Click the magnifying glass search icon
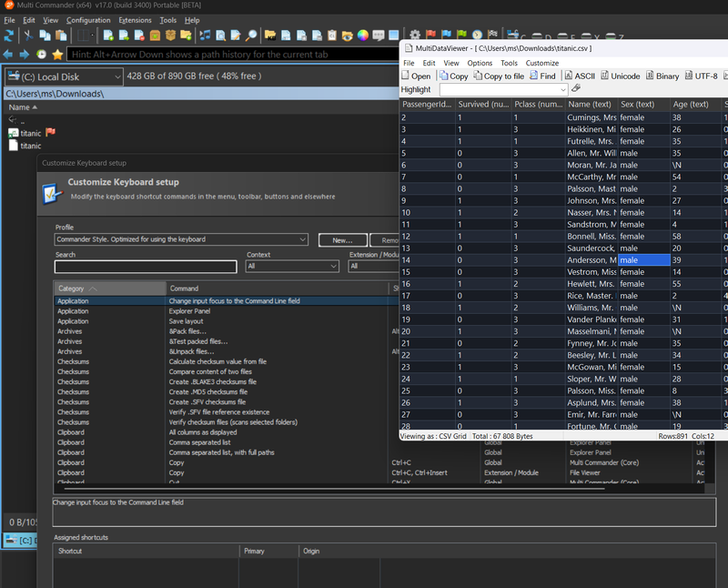 pyautogui.click(x=251, y=35)
